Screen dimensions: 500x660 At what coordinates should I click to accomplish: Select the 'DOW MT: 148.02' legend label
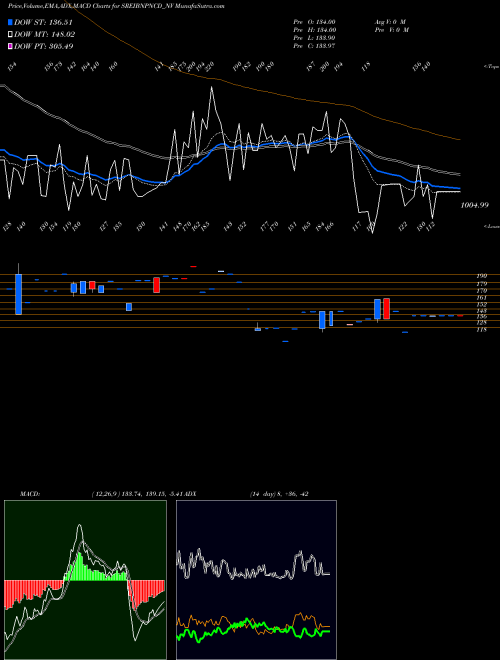coord(44,34)
